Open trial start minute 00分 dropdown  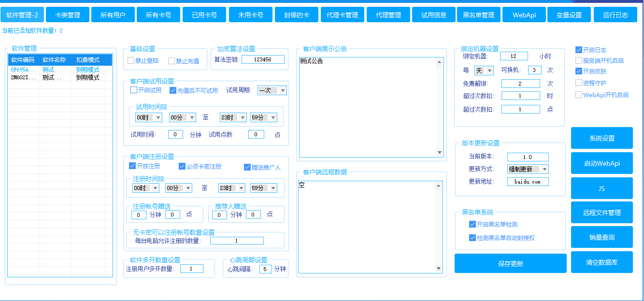[183, 117]
